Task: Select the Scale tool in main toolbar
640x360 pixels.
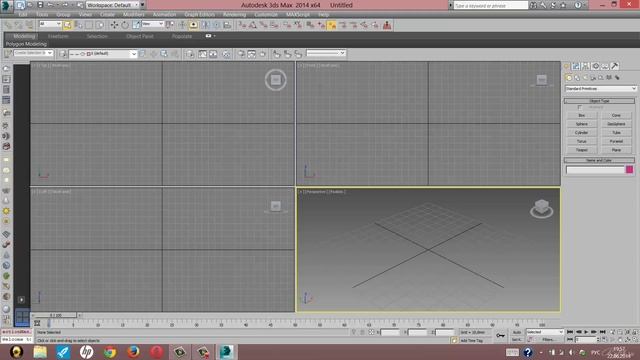Action: [x=136, y=25]
